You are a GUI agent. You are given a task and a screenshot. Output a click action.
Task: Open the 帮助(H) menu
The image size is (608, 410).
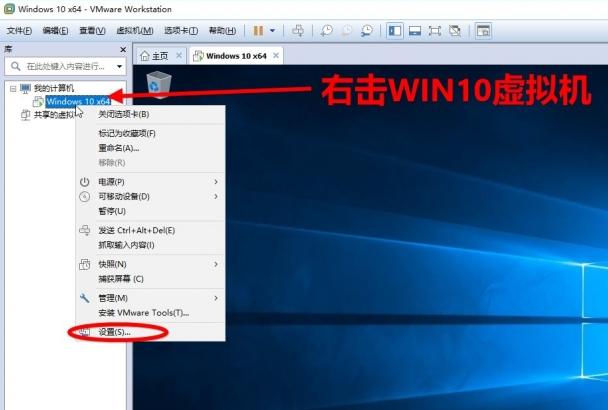222,31
